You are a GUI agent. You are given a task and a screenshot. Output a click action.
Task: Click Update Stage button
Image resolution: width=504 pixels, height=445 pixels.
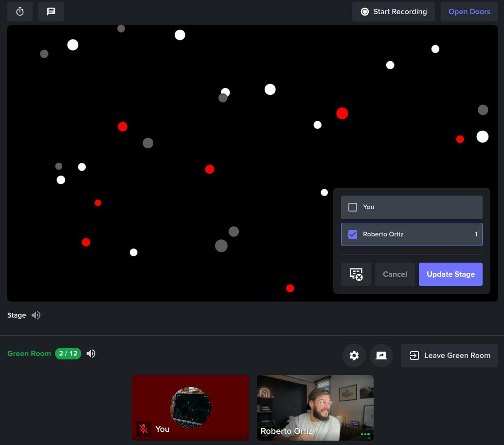click(450, 274)
